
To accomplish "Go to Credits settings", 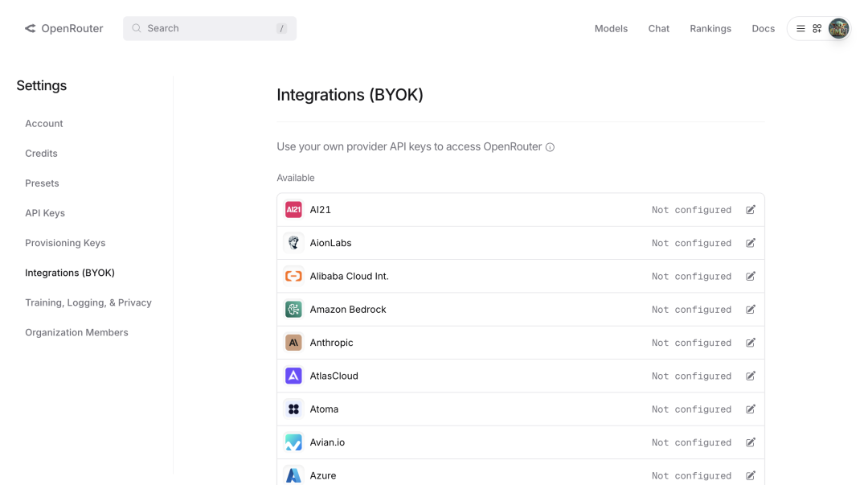I will tap(41, 154).
